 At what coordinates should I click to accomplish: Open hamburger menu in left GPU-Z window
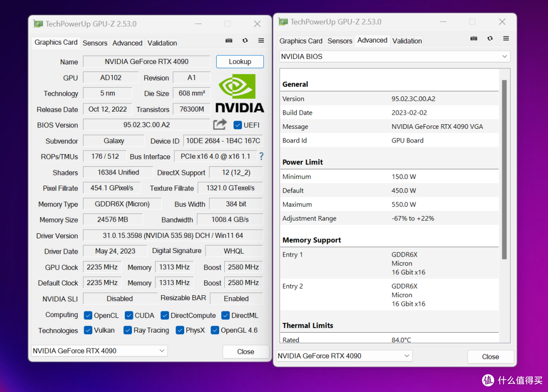261,41
